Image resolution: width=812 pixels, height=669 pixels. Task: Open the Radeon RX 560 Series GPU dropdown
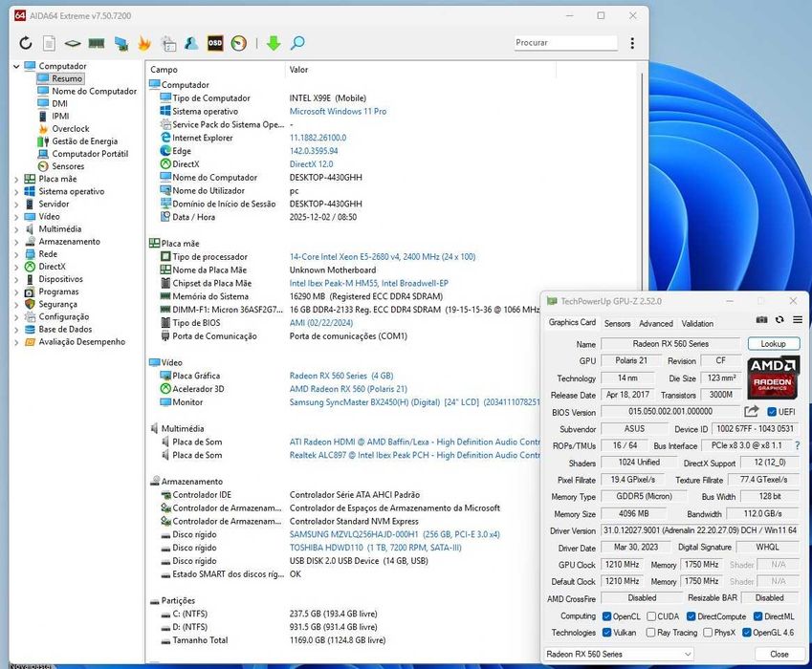(x=618, y=654)
